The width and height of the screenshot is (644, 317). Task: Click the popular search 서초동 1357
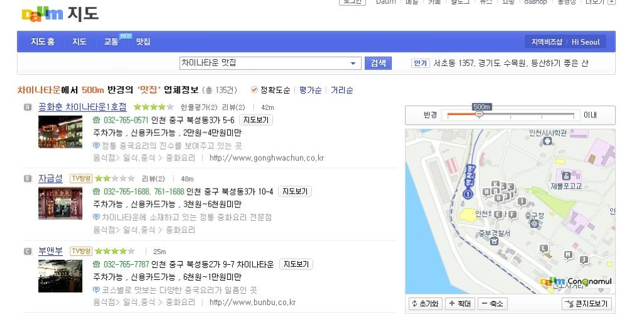[454, 64]
